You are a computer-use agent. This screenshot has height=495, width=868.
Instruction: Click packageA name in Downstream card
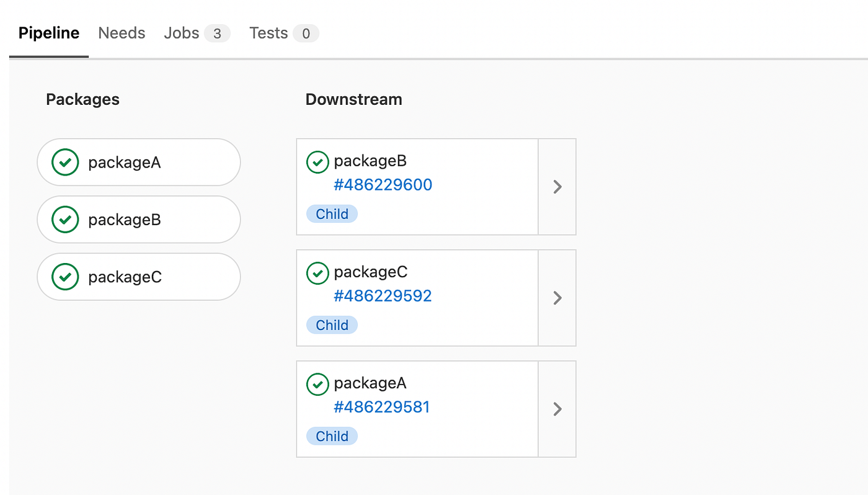370,383
